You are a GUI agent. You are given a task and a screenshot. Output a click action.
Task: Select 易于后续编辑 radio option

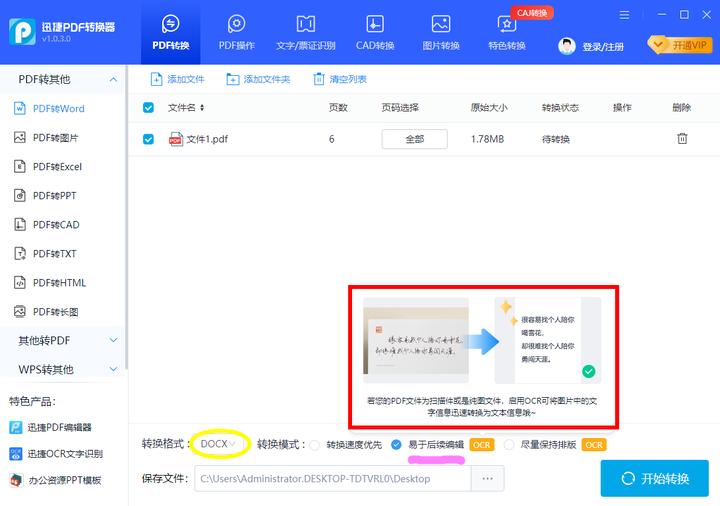tap(396, 444)
